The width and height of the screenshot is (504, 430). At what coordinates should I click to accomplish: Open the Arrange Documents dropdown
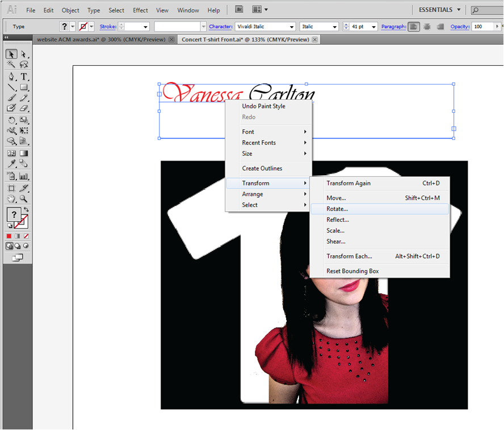261,10
